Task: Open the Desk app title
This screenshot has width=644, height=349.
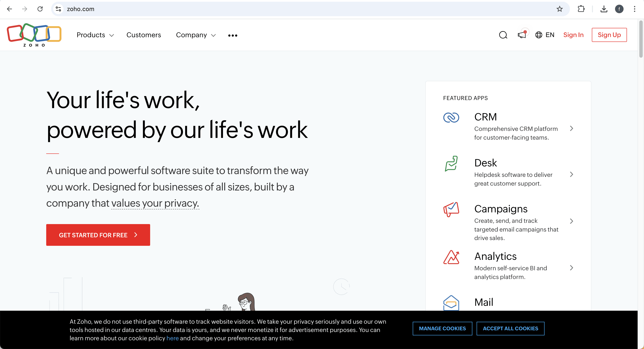Action: point(486,163)
